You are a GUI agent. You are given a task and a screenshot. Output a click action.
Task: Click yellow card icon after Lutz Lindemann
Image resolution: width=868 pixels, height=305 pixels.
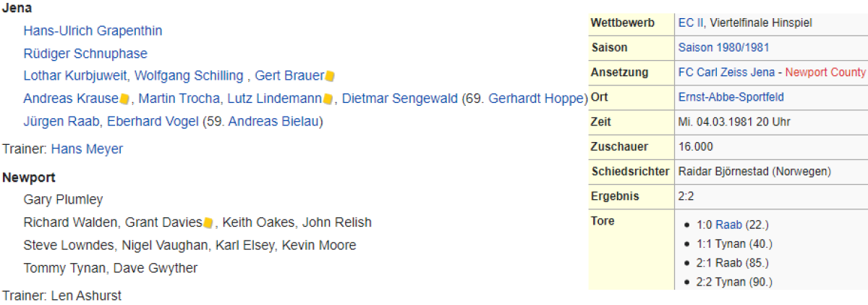(328, 99)
